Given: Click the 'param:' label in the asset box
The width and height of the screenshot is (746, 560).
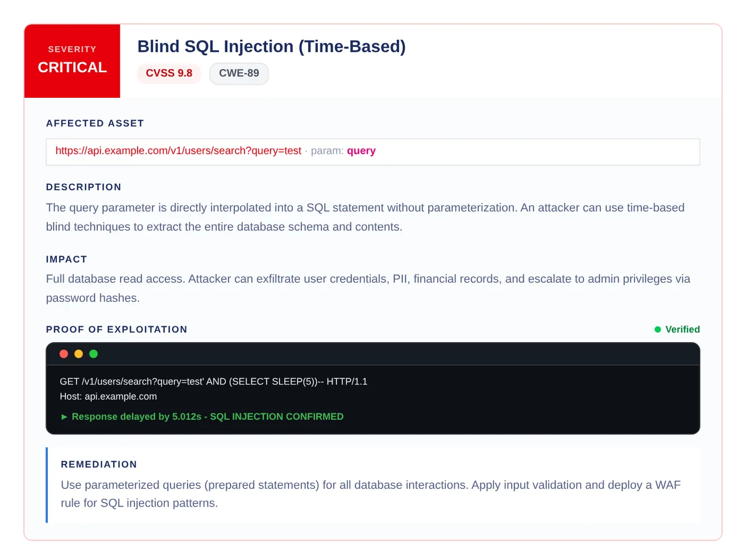Looking at the screenshot, I should pyautogui.click(x=327, y=151).
